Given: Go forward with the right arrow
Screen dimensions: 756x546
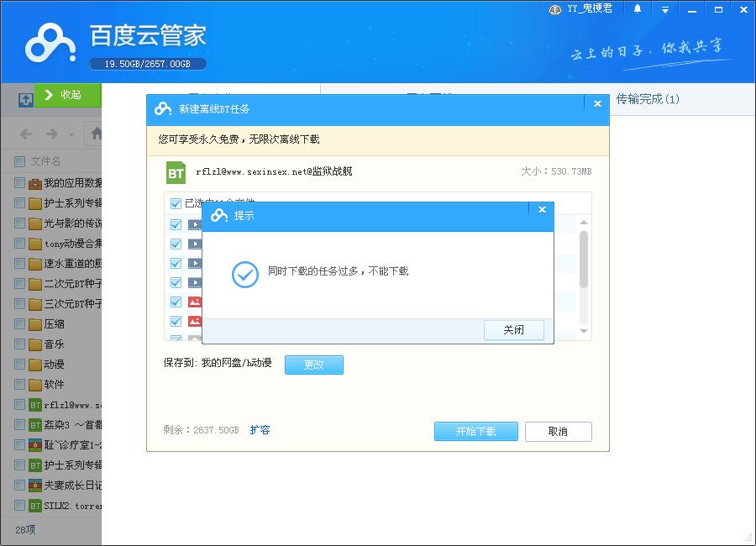Looking at the screenshot, I should tap(52, 134).
